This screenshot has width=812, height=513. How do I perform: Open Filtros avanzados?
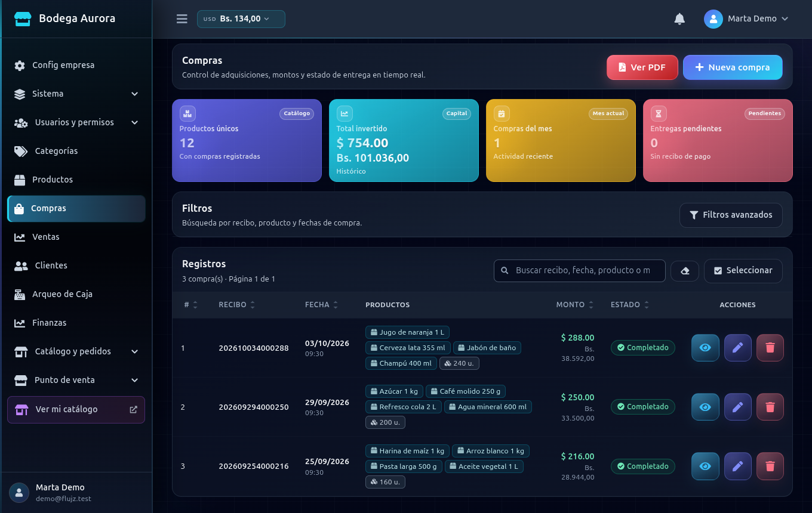(731, 215)
